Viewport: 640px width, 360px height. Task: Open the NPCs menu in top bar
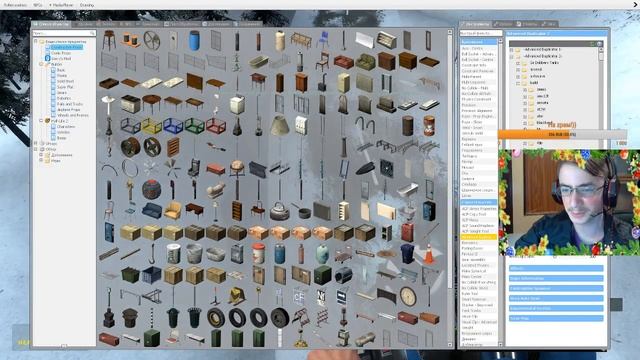pos(38,5)
